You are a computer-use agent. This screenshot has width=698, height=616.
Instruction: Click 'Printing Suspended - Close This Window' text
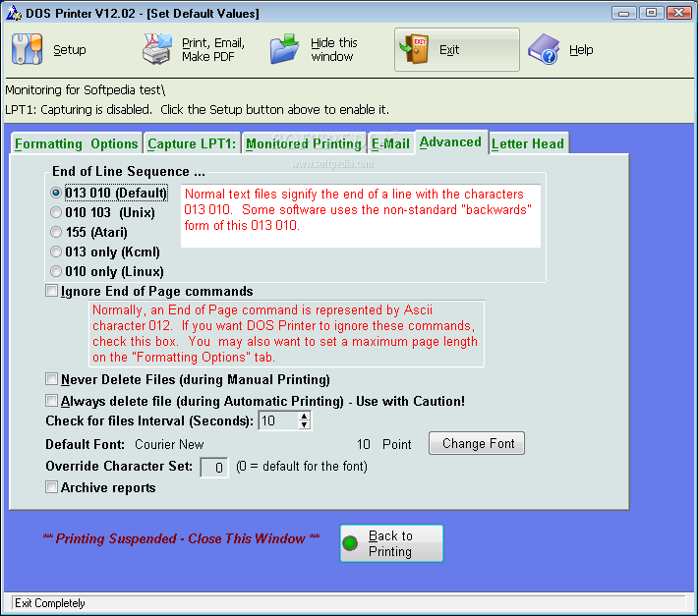[181, 538]
